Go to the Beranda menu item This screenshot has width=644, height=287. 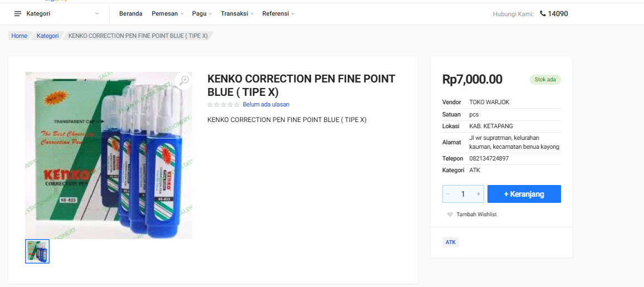[x=130, y=13]
